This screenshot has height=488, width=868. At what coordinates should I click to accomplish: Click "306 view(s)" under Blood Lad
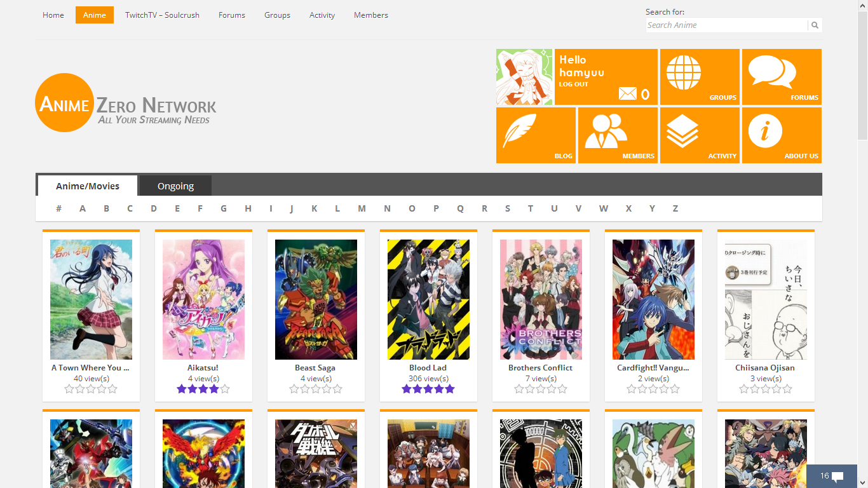428,379
